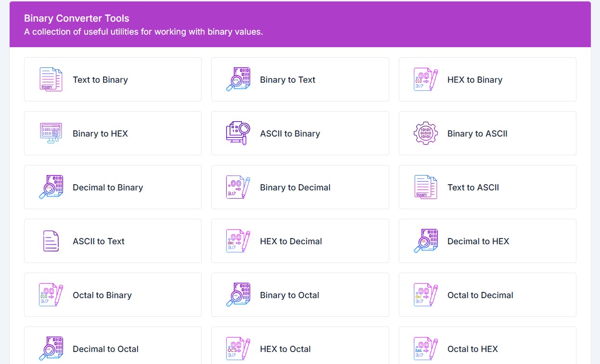600x364 pixels.
Task: Click the ASCII to Text page icon
Action: pyautogui.click(x=51, y=241)
